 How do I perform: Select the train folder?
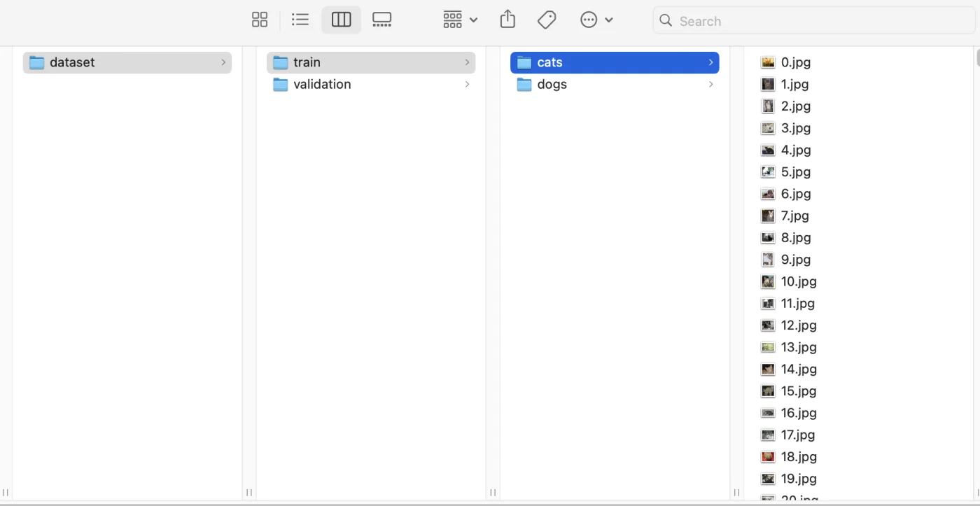371,62
